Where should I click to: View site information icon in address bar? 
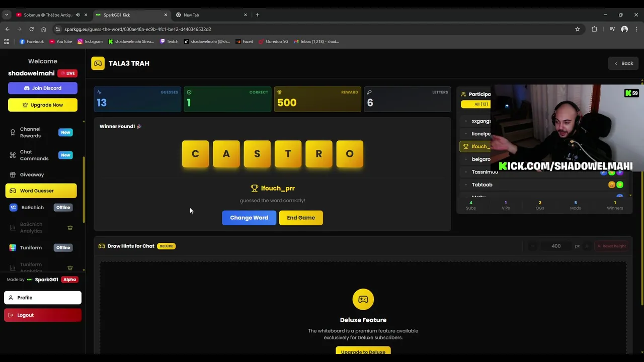tap(58, 29)
